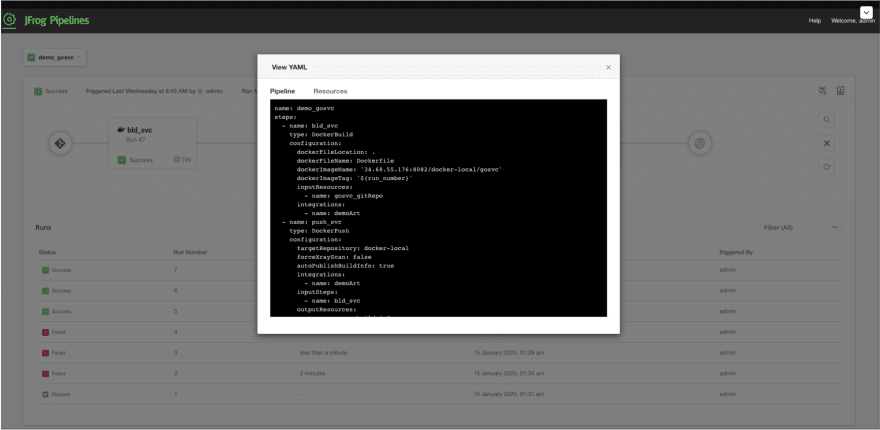The width and height of the screenshot is (880, 430).
Task: Click the Docker whale icon on bld_svc
Action: (121, 130)
